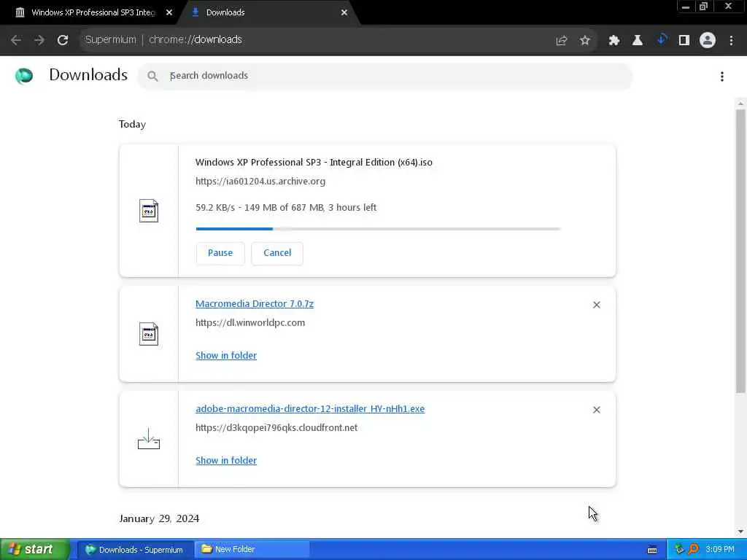Click the Windows XP Professional SP3 iso filename
Screen dimensions: 747x560
314,163
